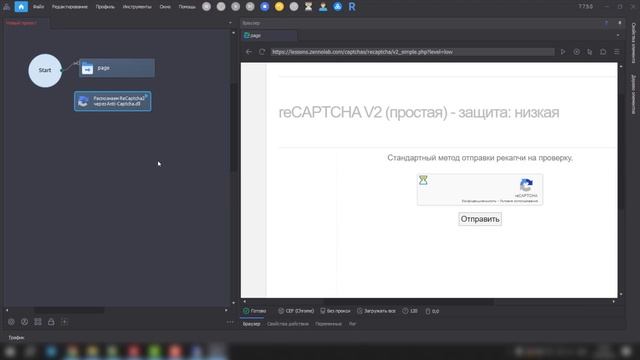Open the Инструменты menu
Viewport: 640px width, 360px height.
click(x=137, y=7)
